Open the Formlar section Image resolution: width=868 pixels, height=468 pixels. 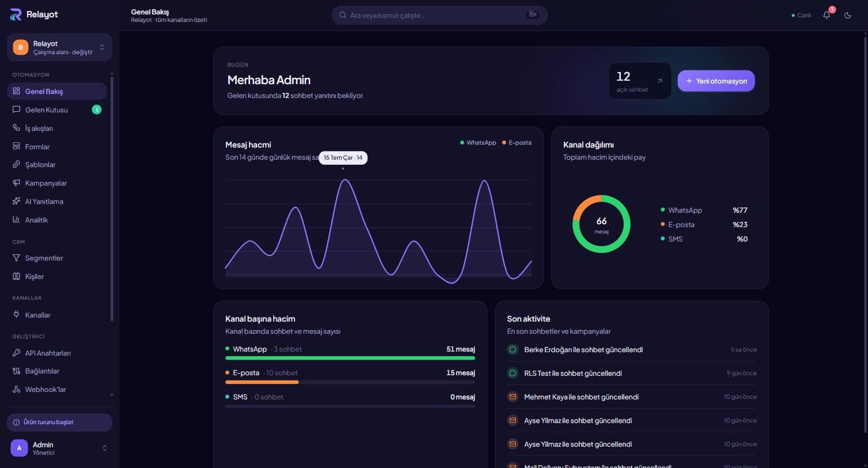[57, 146]
